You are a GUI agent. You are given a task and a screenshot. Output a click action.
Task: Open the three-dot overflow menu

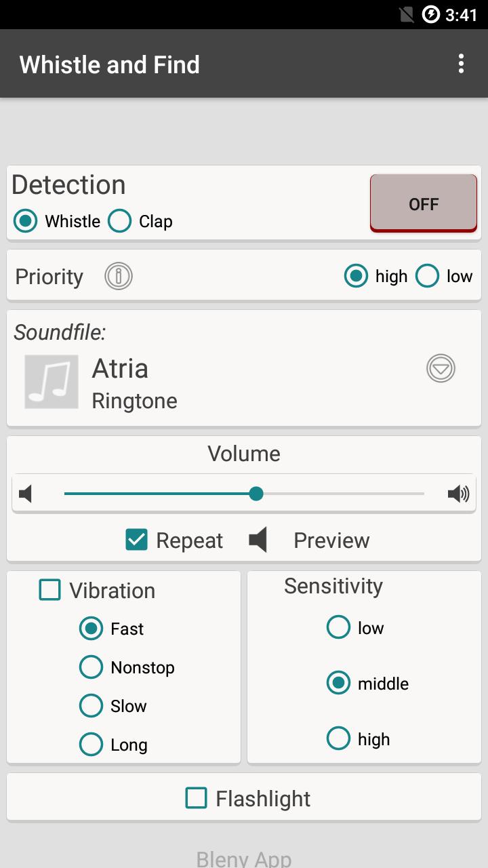coord(461,64)
